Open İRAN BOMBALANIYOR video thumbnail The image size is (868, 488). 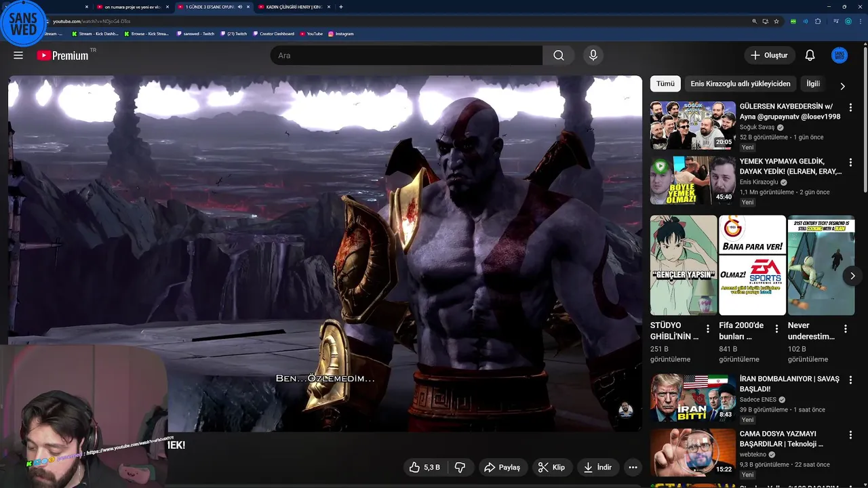693,398
